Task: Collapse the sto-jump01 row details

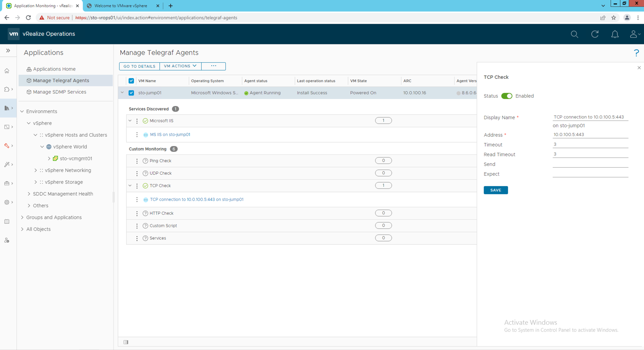Action: (x=122, y=93)
